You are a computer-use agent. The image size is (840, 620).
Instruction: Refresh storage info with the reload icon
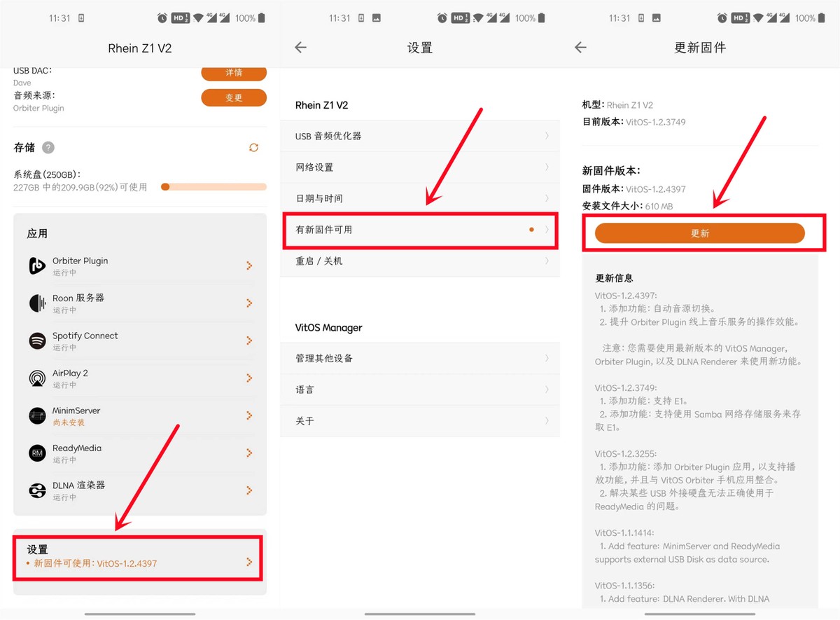click(253, 148)
